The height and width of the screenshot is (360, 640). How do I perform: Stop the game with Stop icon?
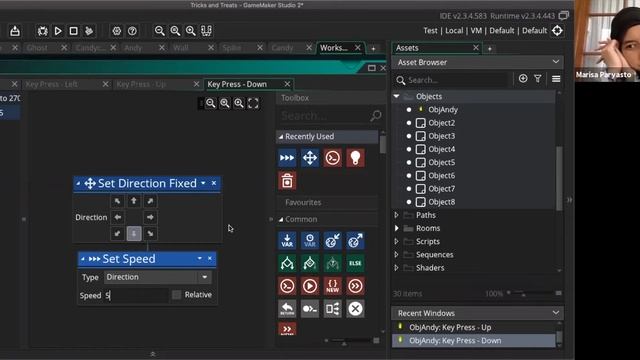[73, 31]
